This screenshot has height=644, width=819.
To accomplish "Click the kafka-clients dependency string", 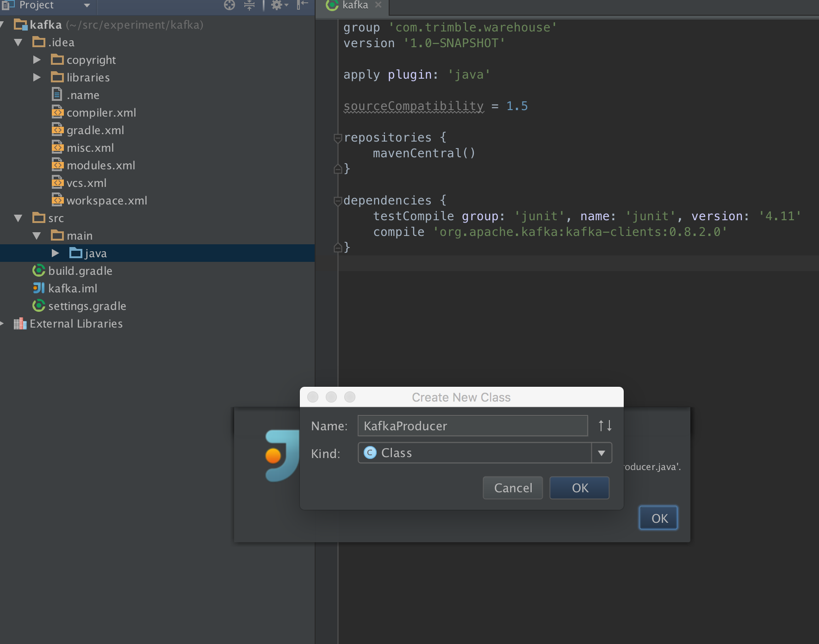I will (580, 232).
